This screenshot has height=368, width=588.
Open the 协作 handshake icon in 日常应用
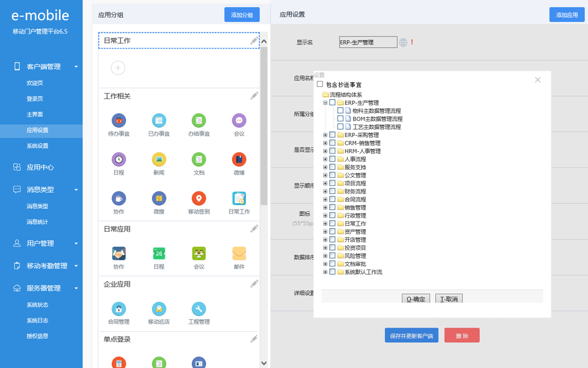click(x=119, y=253)
